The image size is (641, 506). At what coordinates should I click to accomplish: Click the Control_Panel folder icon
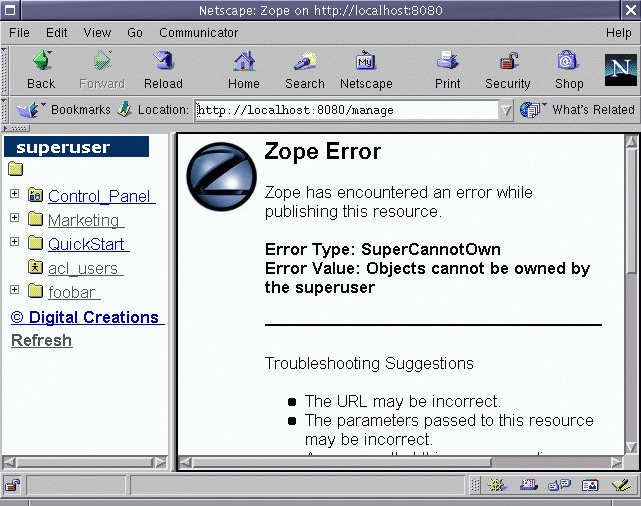pyautogui.click(x=36, y=195)
